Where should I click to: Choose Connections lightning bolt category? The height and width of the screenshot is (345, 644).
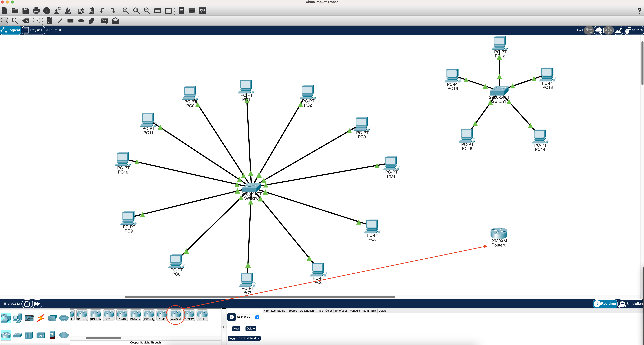pyautogui.click(x=41, y=318)
